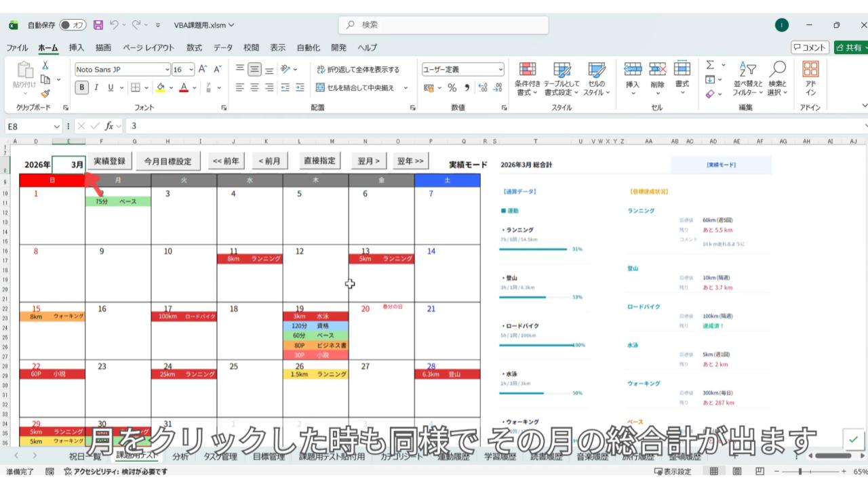Click the search box in title bar
The image size is (868, 488).
(443, 25)
